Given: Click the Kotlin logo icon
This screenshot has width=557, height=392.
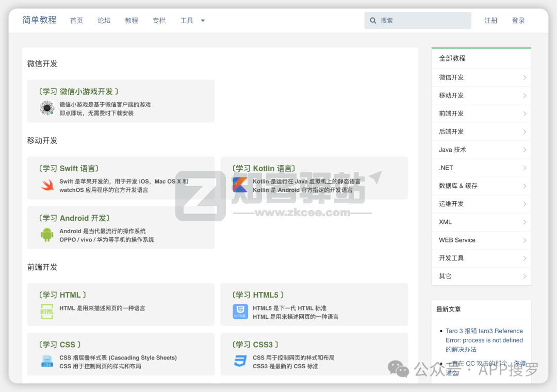Looking at the screenshot, I should (x=240, y=185).
